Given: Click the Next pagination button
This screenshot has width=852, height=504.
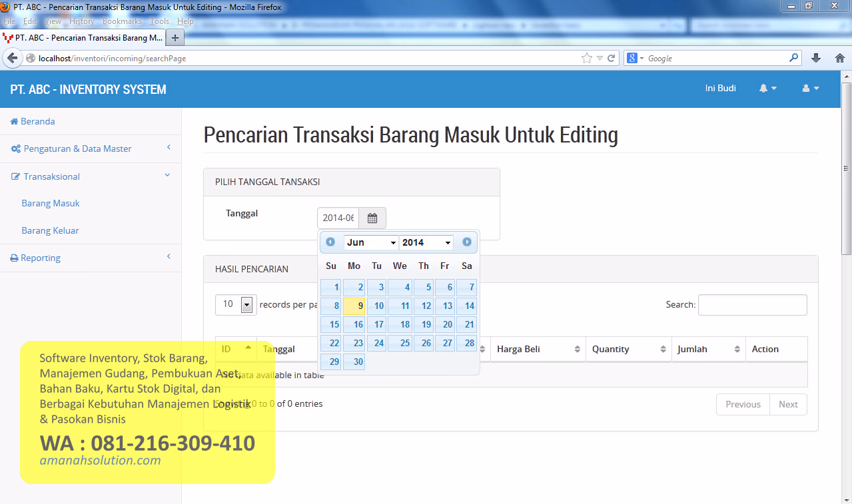Looking at the screenshot, I should [x=788, y=404].
